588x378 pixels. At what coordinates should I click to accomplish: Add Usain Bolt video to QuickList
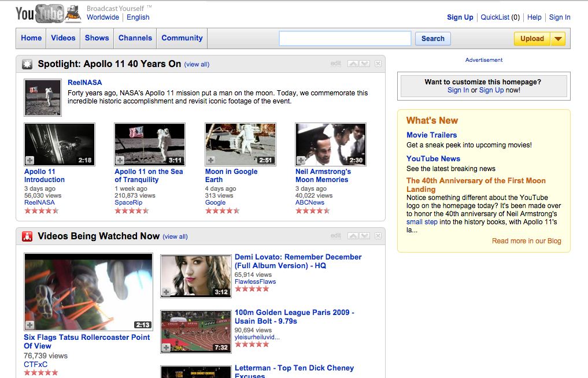pyautogui.click(x=166, y=347)
